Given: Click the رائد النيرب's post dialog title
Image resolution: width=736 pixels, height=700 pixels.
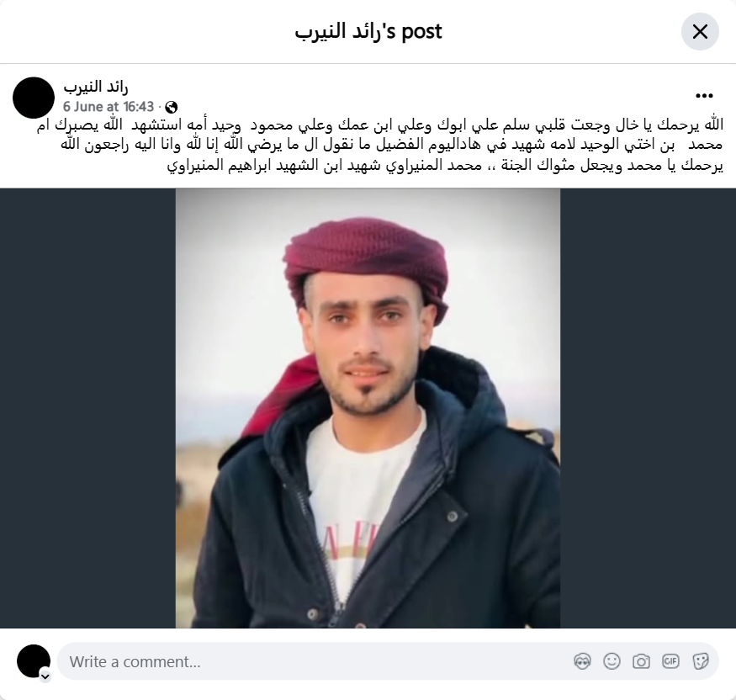Looking at the screenshot, I should point(368,31).
